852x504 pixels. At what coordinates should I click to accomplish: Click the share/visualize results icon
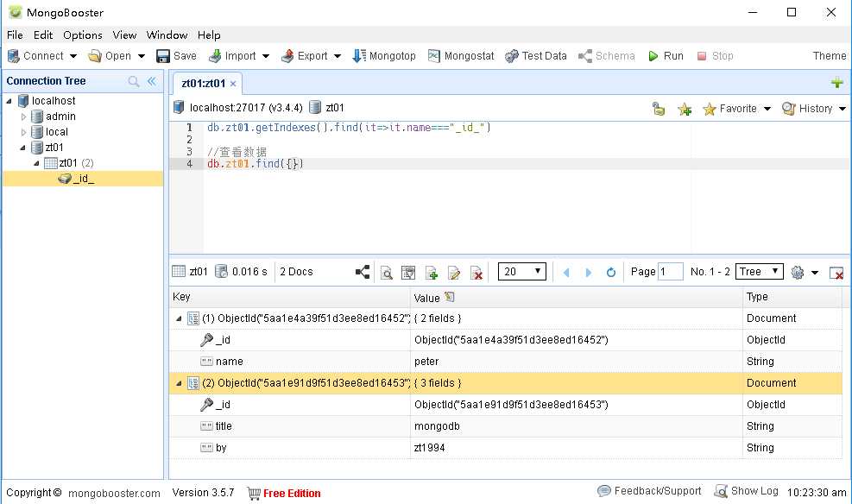point(363,272)
